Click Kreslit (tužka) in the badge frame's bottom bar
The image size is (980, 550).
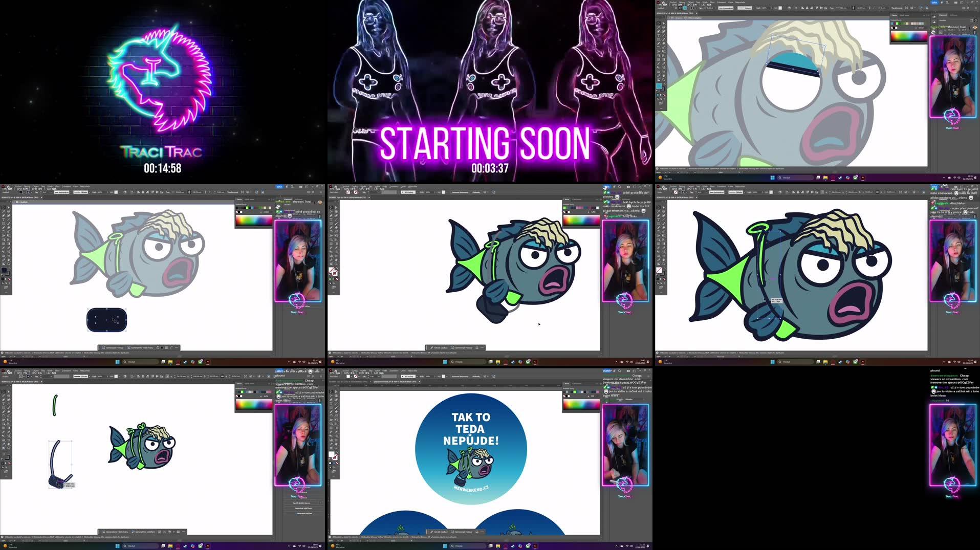click(x=440, y=532)
